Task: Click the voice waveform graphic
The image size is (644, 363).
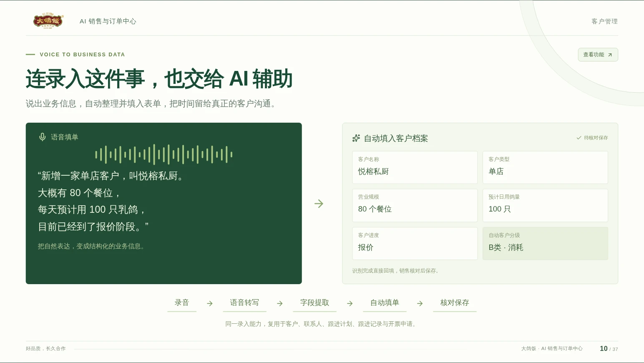Action: click(x=164, y=154)
